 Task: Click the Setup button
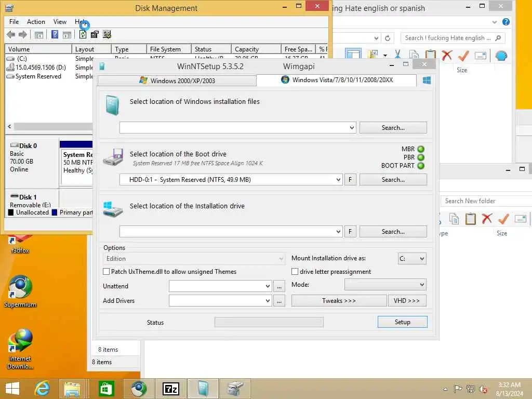(x=403, y=322)
